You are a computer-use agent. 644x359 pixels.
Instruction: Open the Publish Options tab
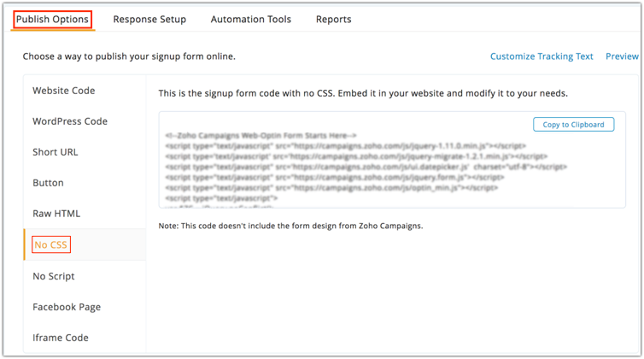[52, 20]
